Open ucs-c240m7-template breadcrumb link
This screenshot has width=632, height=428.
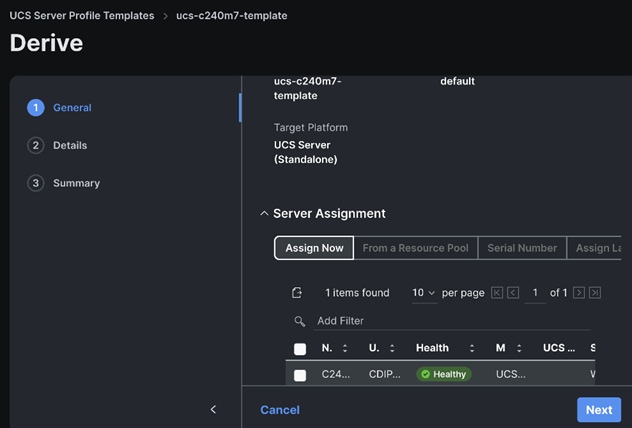tap(232, 16)
